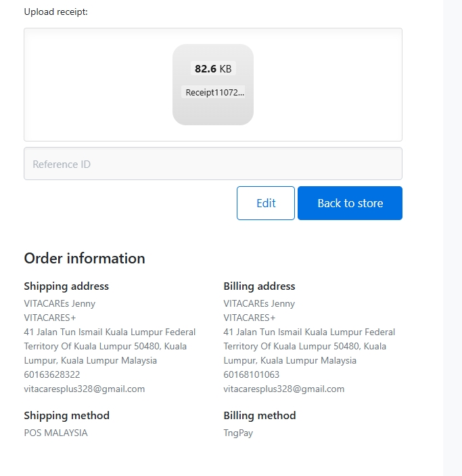Click the Billing method heading
462x476 pixels.
260,416
